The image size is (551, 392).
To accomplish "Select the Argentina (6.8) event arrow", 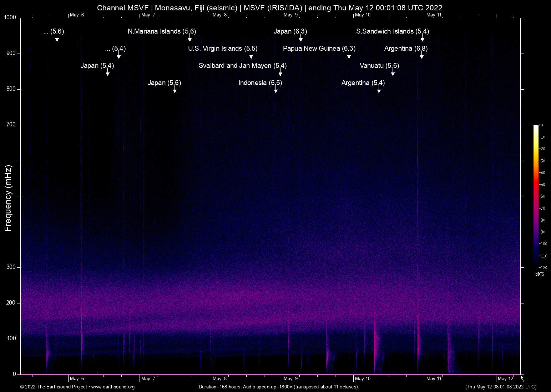I will [422, 56].
